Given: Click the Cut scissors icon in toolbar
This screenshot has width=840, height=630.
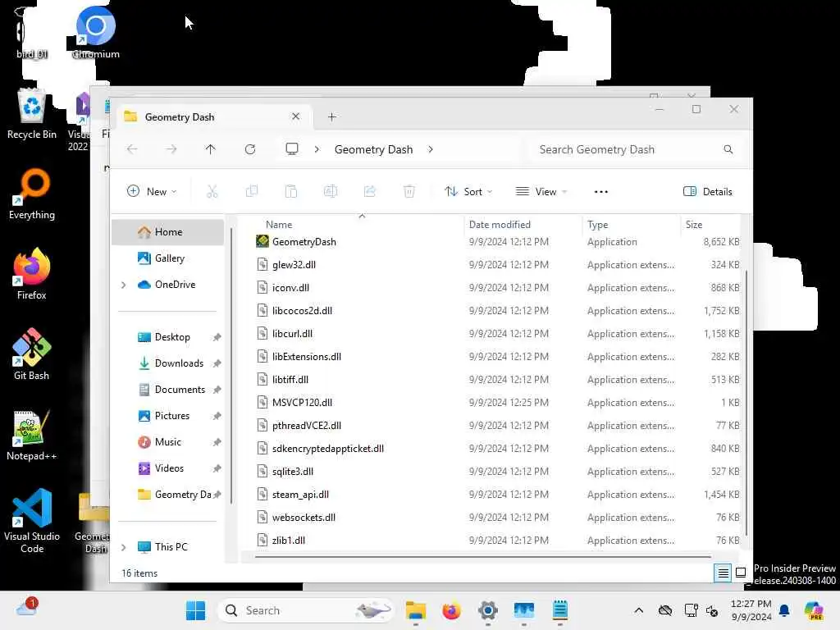Looking at the screenshot, I should [x=212, y=191].
